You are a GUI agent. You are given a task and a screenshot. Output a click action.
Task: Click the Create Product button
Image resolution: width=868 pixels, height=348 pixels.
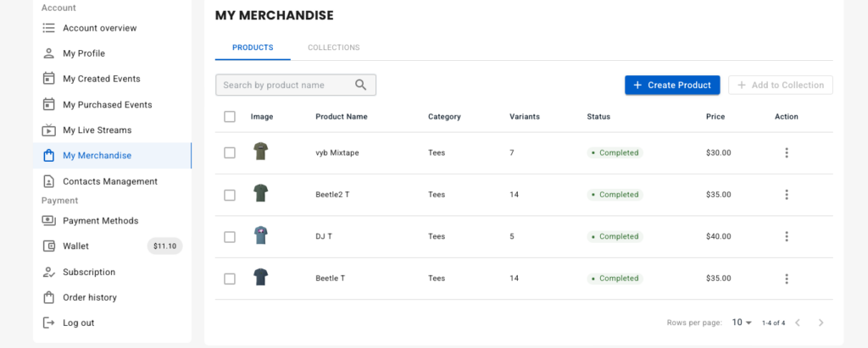672,86
